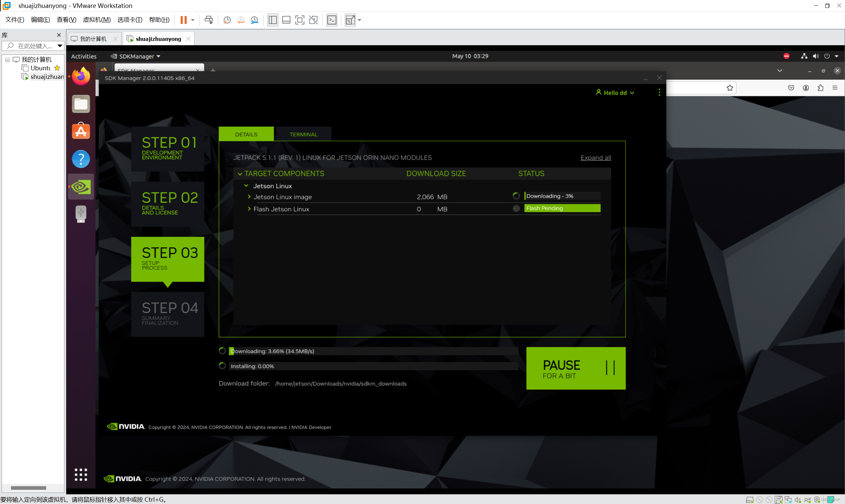Click the Expand all link
The width and height of the screenshot is (845, 504).
pyautogui.click(x=595, y=157)
